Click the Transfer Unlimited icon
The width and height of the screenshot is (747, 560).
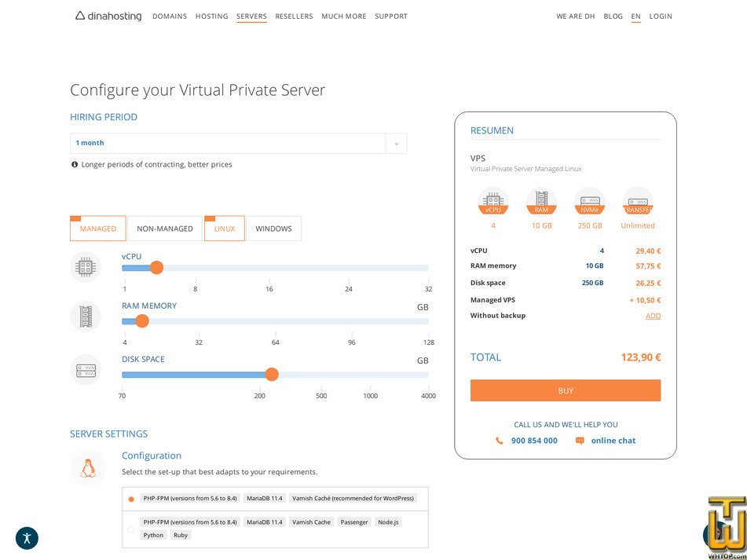point(638,200)
